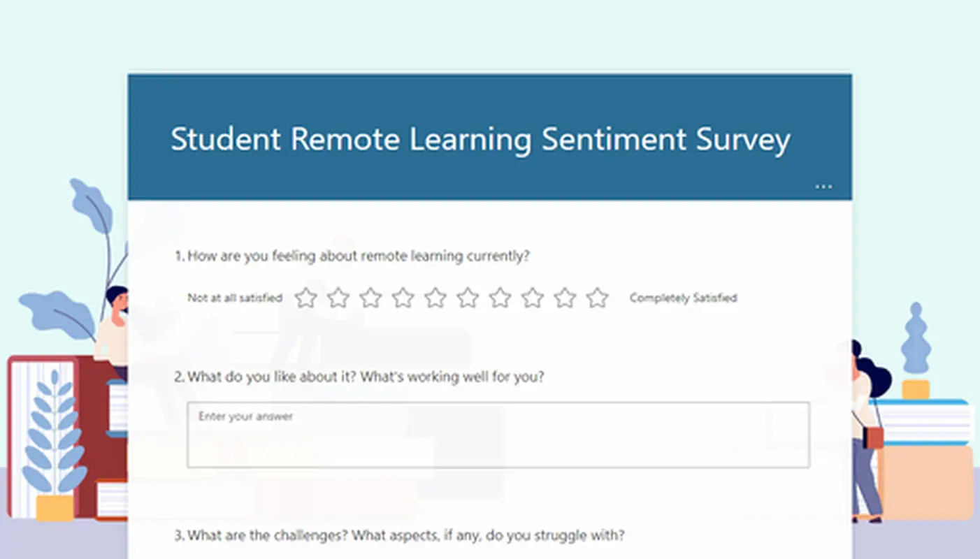Select the eighth star in the satisfaction scale
This screenshot has height=559, width=980.
point(533,298)
